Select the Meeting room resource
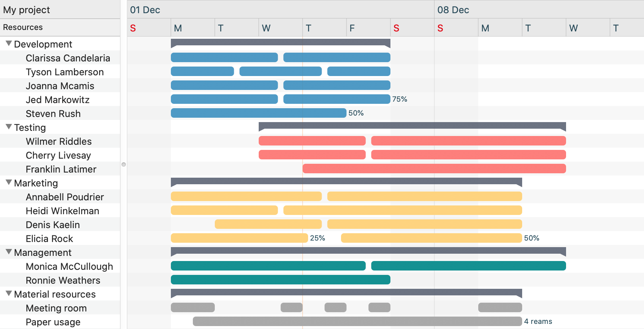This screenshot has width=644, height=329. 56,308
